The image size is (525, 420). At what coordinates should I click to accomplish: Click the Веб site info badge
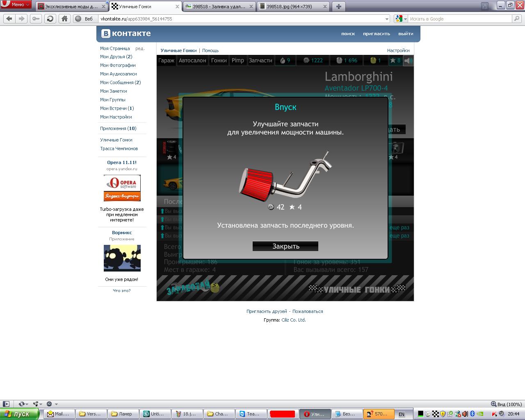(85, 19)
